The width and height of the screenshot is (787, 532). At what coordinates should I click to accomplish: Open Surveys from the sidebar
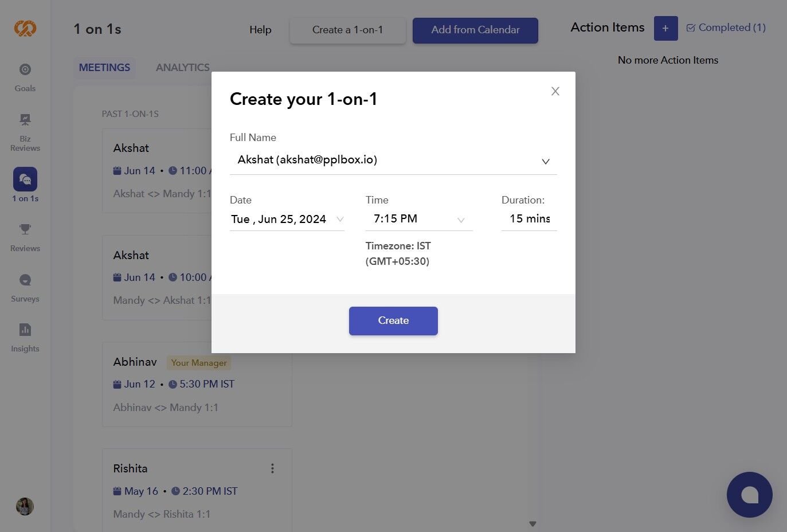pyautogui.click(x=25, y=288)
